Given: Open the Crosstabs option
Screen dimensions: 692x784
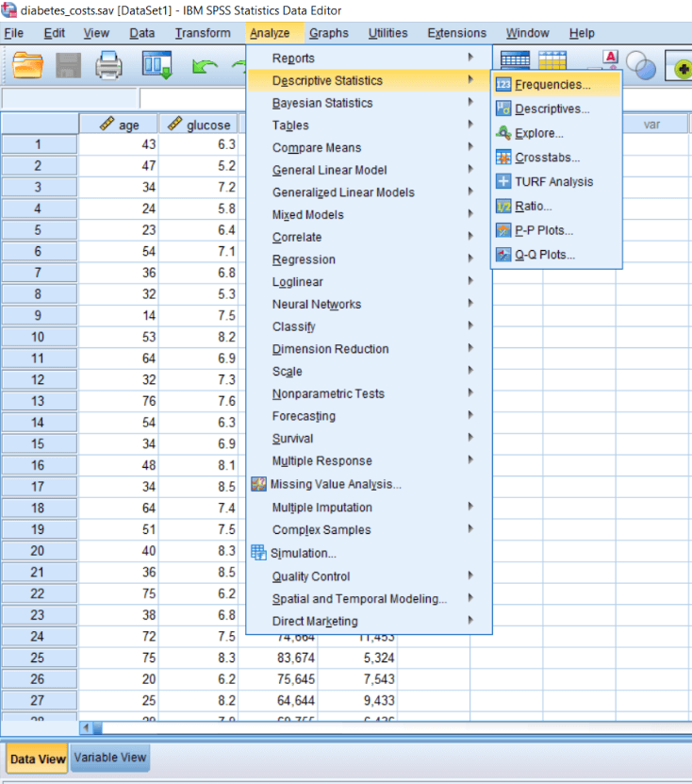Looking at the screenshot, I should point(547,158).
